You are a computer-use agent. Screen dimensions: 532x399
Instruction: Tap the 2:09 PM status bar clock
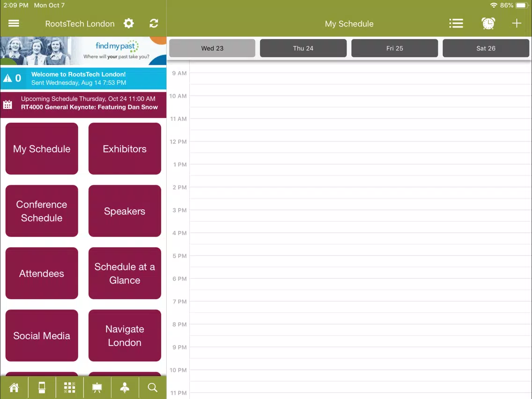click(x=16, y=6)
